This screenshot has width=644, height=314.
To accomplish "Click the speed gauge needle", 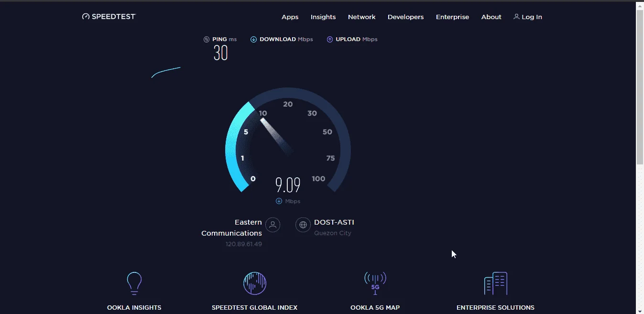I will (x=277, y=136).
